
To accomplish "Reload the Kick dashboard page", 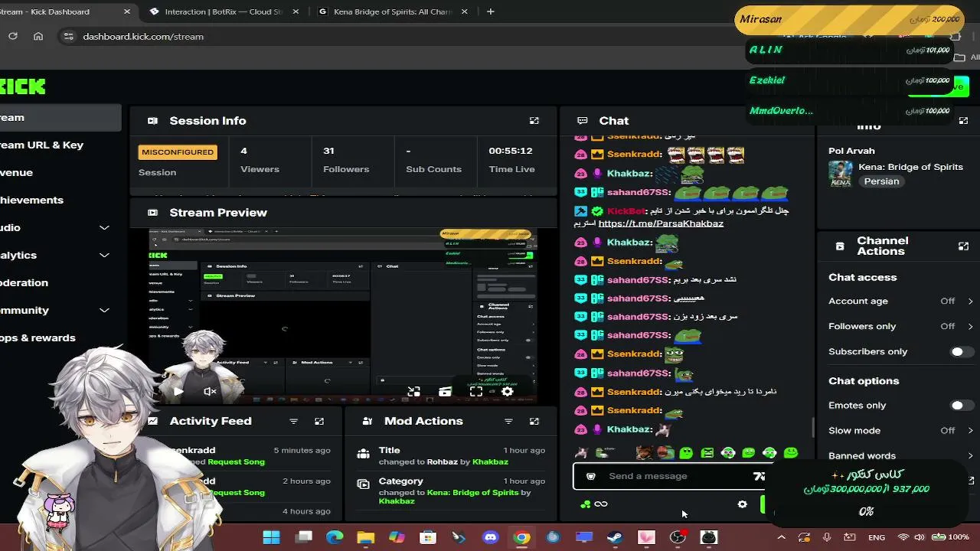I will coord(13,36).
